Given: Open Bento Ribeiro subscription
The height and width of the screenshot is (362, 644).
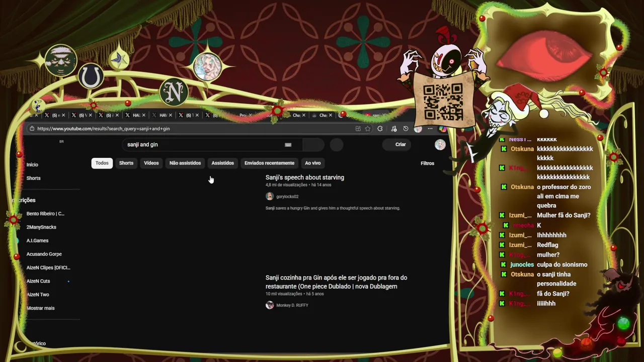Looking at the screenshot, I should point(45,214).
